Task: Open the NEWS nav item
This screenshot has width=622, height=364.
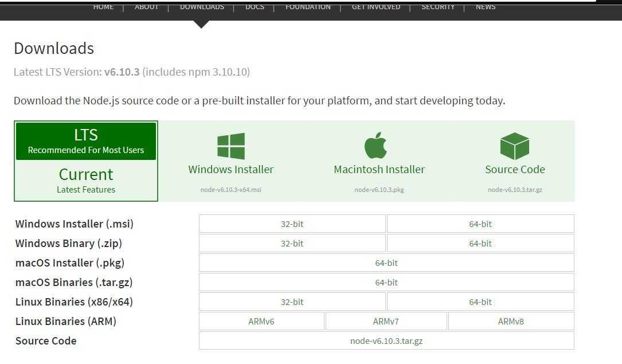Action: pos(486,7)
